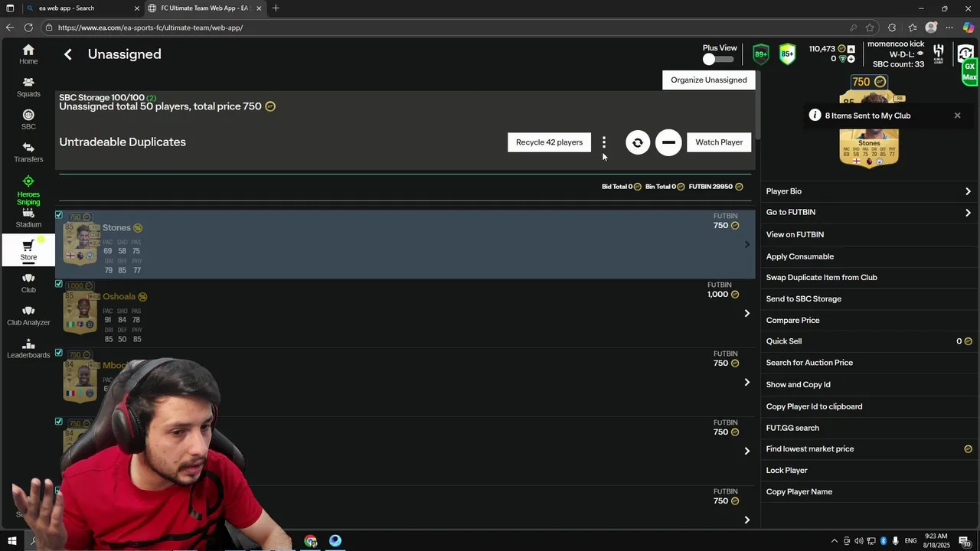Uncheck the fourth player row checkbox

pos(59,422)
